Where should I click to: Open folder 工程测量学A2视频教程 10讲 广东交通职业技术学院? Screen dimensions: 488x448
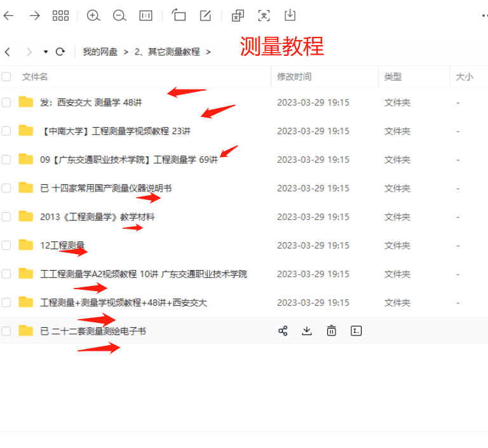144,274
